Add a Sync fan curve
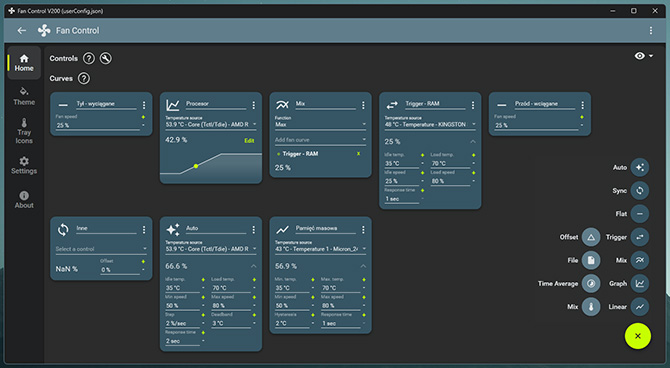The height and width of the screenshot is (368, 670). tap(640, 191)
